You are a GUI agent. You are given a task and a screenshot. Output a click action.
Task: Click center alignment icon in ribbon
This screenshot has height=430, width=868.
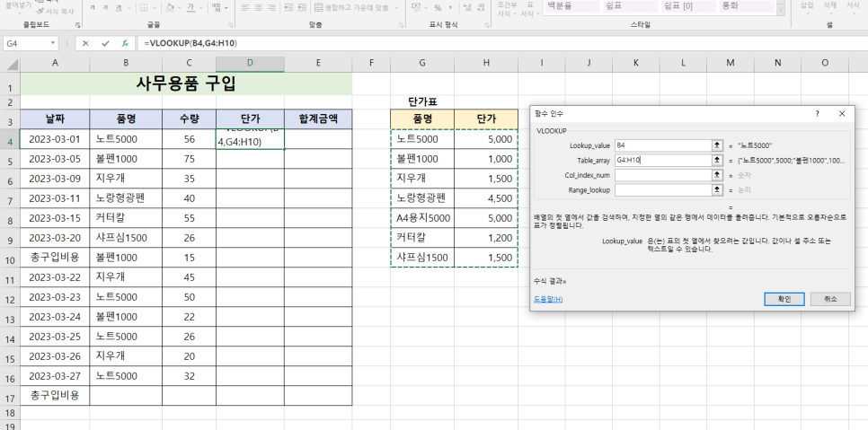[x=258, y=8]
